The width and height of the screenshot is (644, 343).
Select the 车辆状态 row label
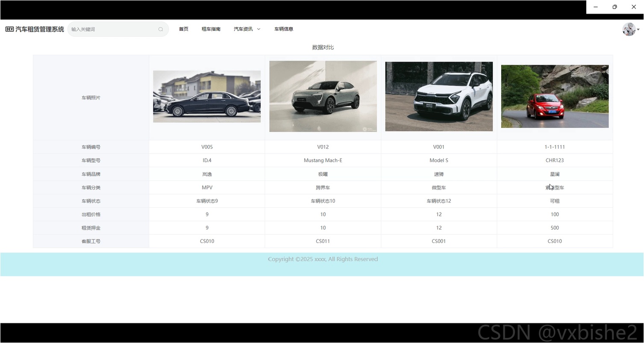[x=91, y=201]
